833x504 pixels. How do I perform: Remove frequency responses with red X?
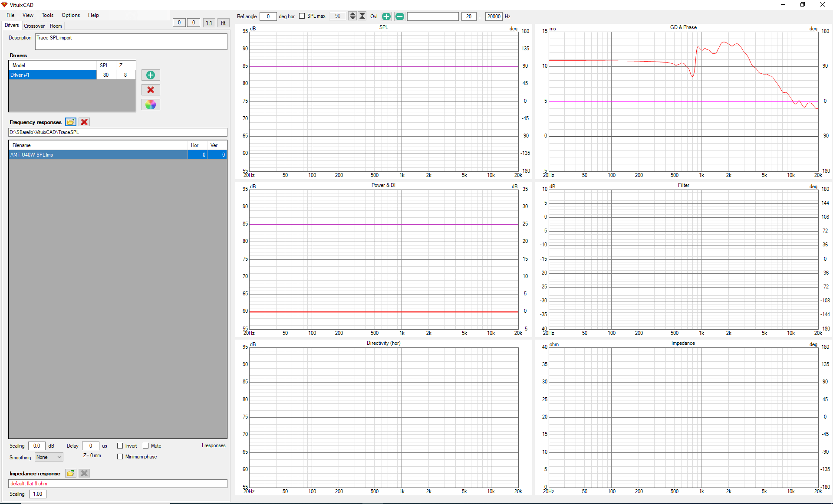84,122
